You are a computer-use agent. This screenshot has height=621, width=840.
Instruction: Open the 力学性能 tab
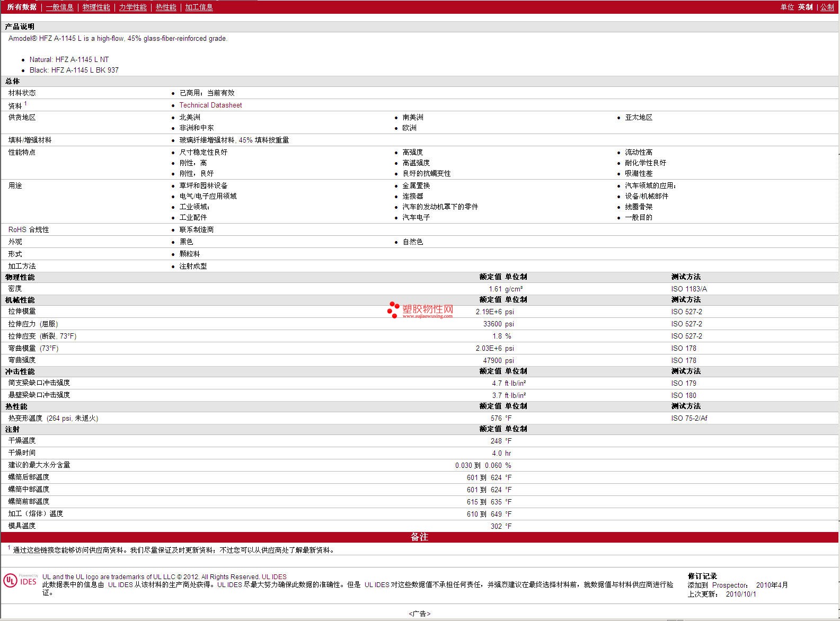132,7
